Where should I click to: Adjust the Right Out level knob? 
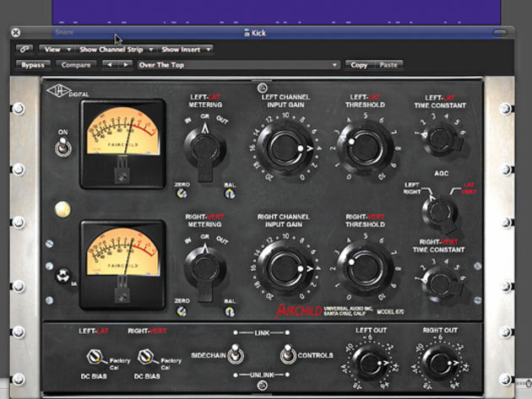tap(440, 364)
